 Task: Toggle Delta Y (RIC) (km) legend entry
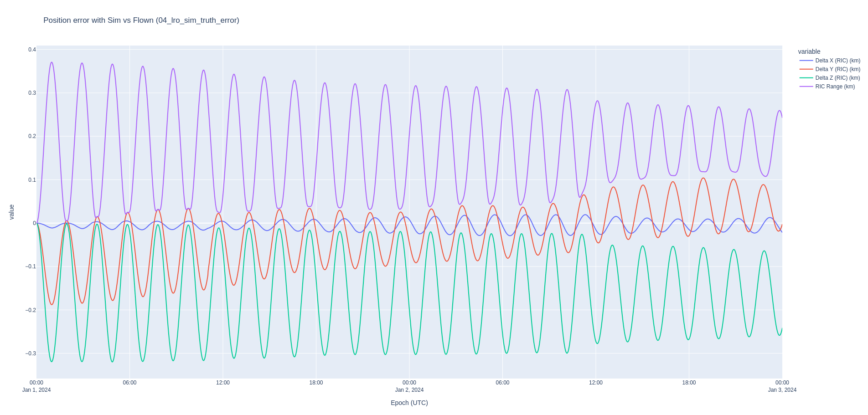(x=830, y=69)
